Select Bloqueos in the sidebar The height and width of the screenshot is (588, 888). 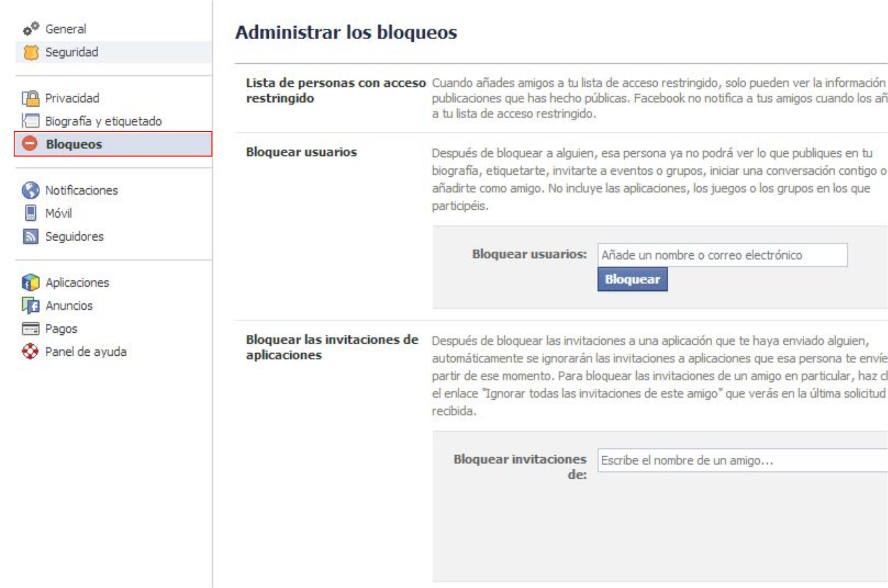pyautogui.click(x=74, y=144)
